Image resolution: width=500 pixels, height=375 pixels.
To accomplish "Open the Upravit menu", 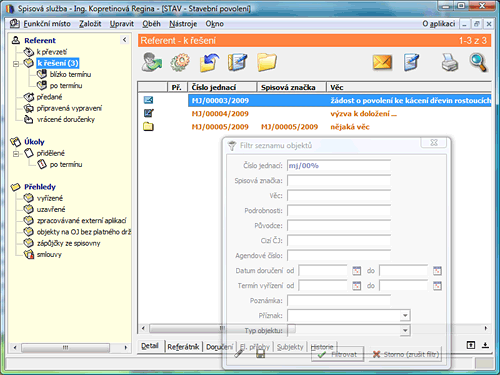I will coord(122,24).
